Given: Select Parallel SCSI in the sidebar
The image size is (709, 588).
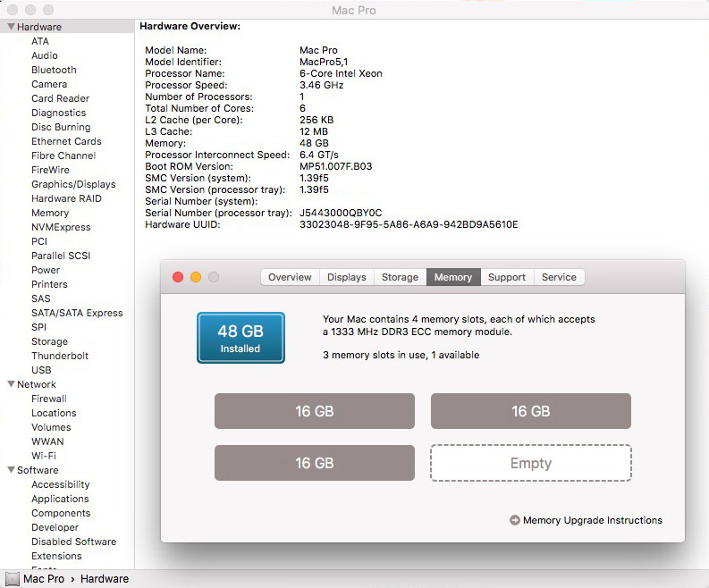Looking at the screenshot, I should [x=61, y=256].
